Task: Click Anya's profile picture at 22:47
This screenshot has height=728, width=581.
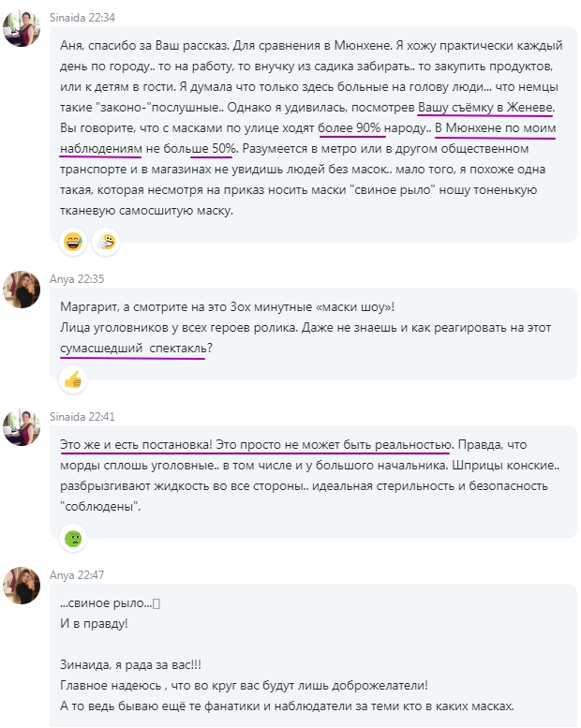Action: coord(21,586)
